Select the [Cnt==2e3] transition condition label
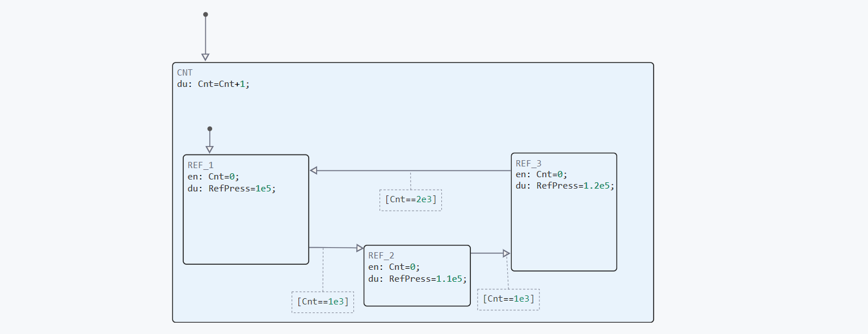Viewport: 868px width, 334px height. click(x=411, y=200)
